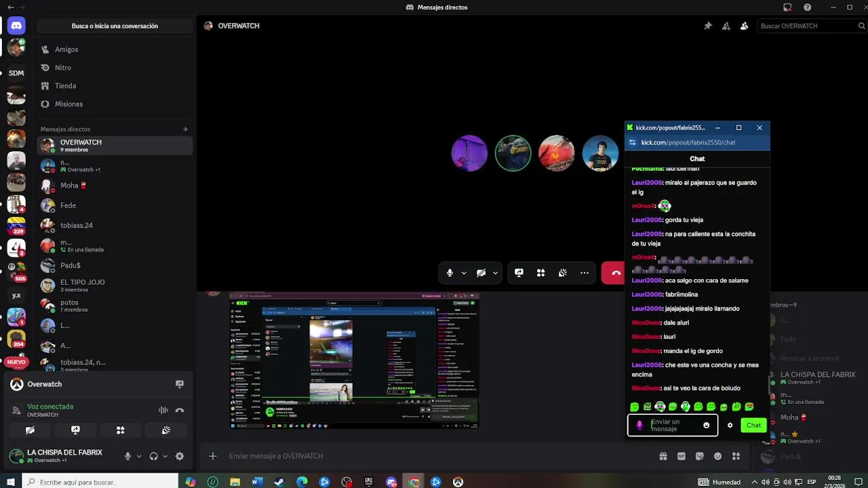Share screen from call controls
The image size is (868, 488).
tap(519, 272)
